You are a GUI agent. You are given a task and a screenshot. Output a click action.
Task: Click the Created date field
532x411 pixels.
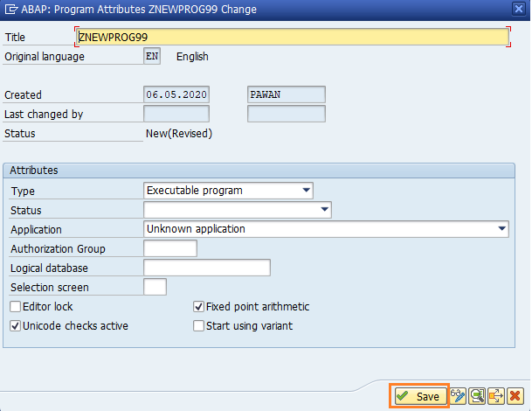coord(176,94)
